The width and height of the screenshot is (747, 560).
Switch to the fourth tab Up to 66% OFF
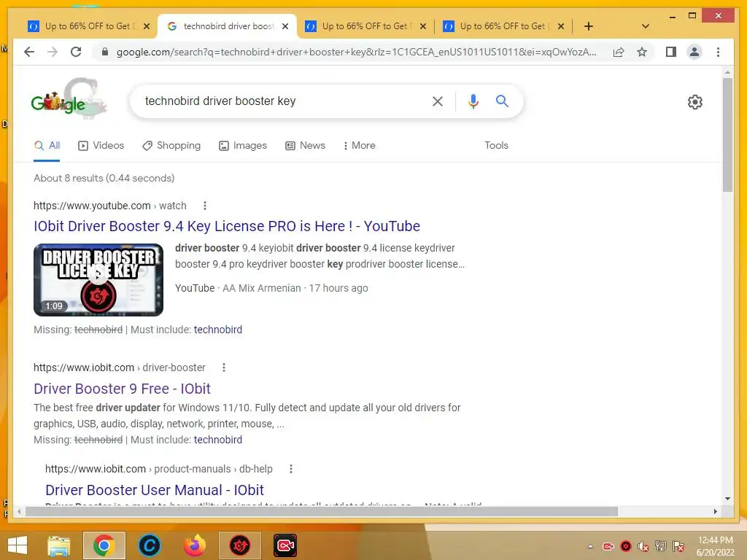point(498,26)
